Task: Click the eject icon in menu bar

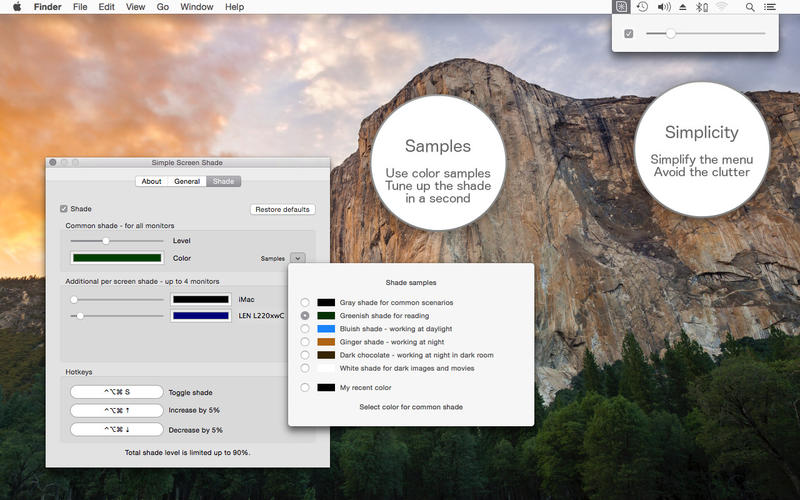Action: pos(683,7)
